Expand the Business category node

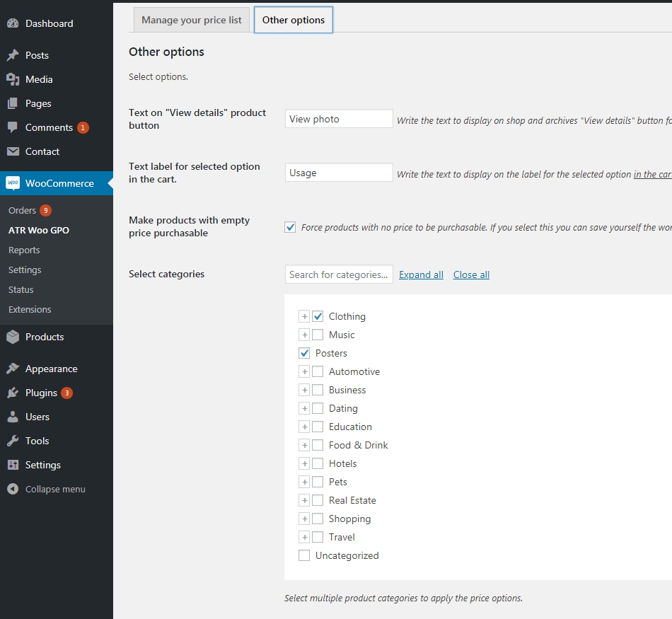304,390
